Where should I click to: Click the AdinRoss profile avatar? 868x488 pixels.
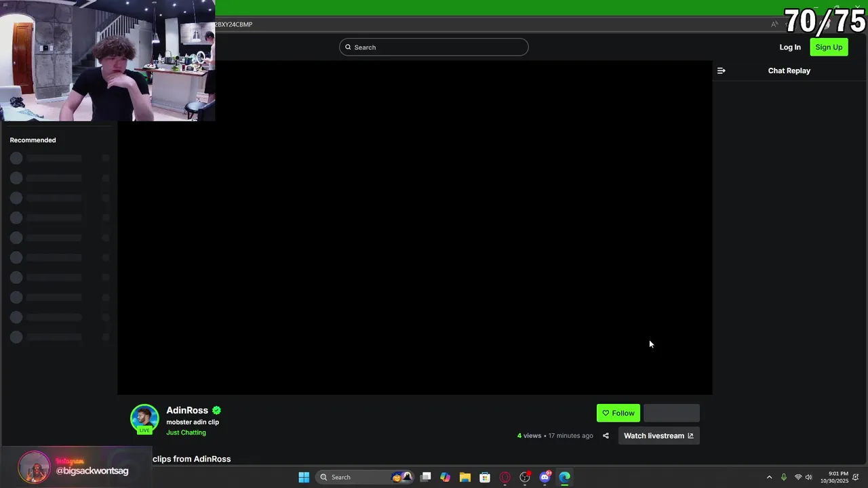pyautogui.click(x=144, y=418)
